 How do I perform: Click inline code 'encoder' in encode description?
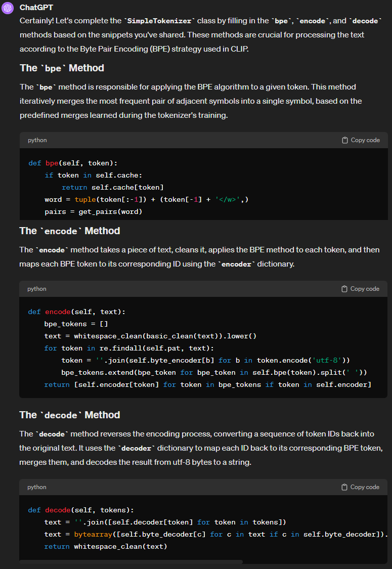[236, 264]
